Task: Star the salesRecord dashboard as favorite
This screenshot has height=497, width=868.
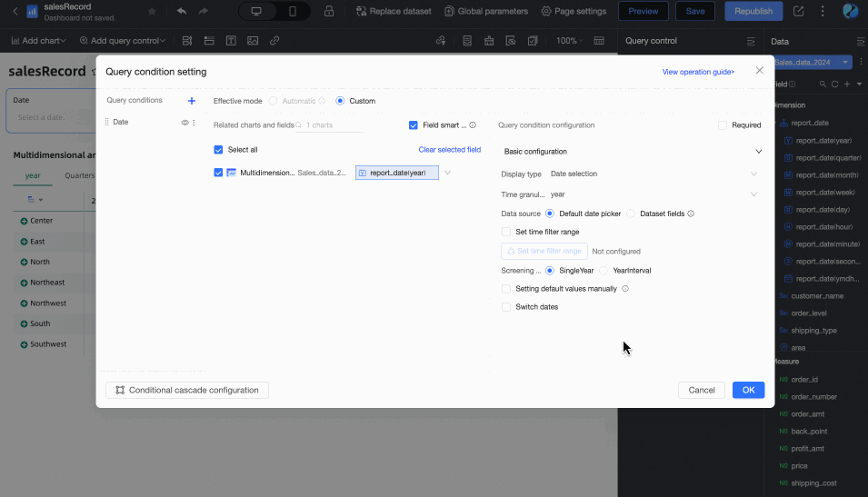Action: pos(152,11)
